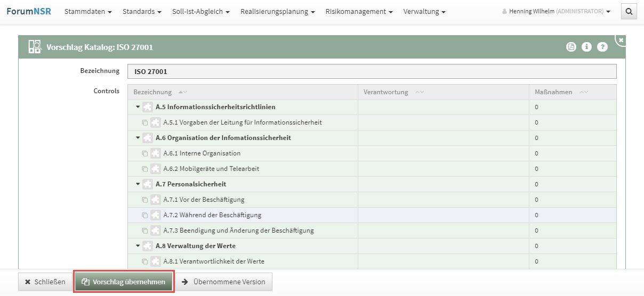Image resolution: width=644 pixels, height=296 pixels.
Task: Open Henning Wilhelm user dropdown
Action: [x=556, y=12]
